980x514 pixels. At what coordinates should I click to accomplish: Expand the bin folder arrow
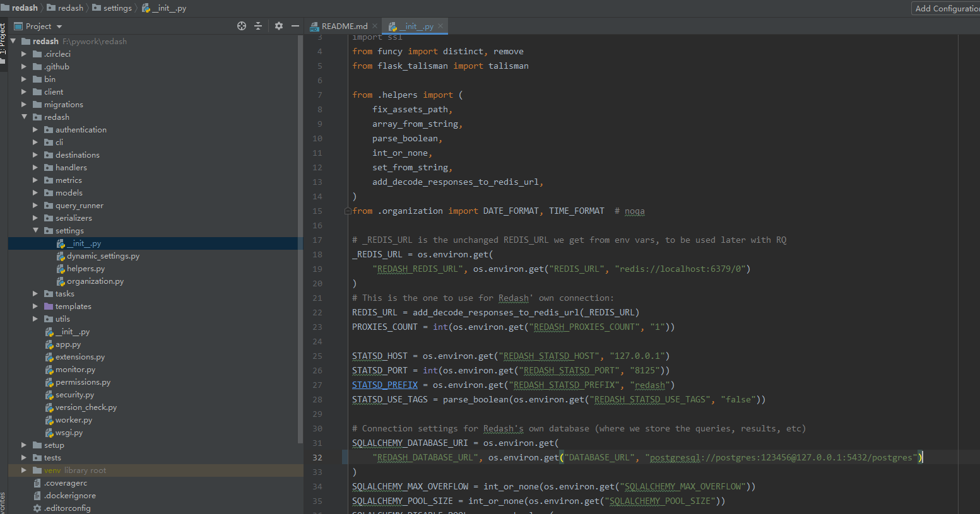pos(24,79)
